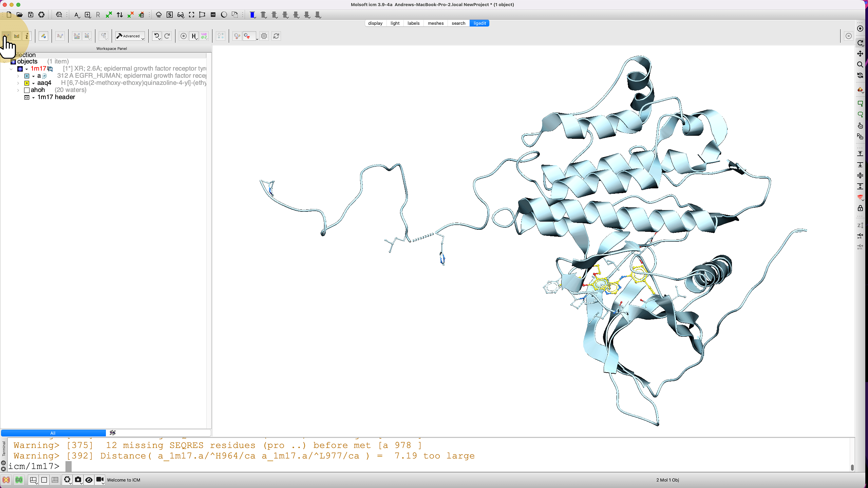The image size is (868, 488).
Task: Click the All button below workspace panel
Action: [x=53, y=433]
